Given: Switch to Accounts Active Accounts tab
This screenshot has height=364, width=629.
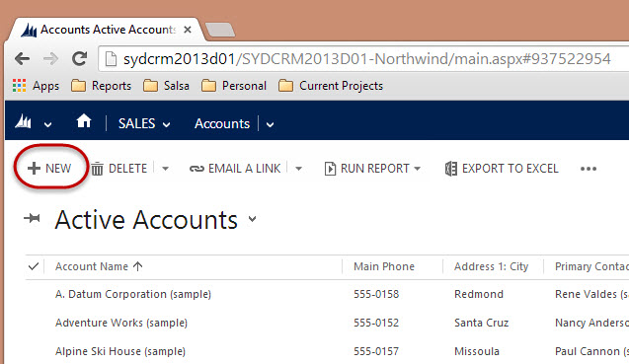Looking at the screenshot, I should pos(107,30).
